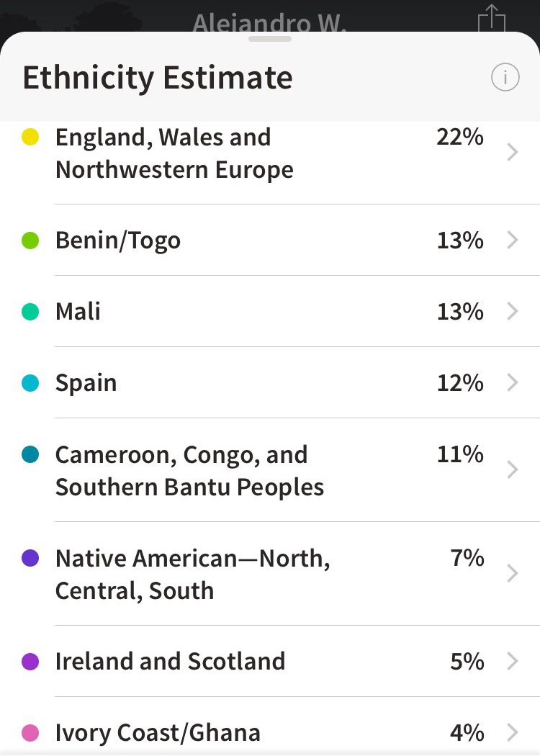540x756 pixels.
Task: Open the Ethnicity Estimate info icon
Action: (x=505, y=77)
